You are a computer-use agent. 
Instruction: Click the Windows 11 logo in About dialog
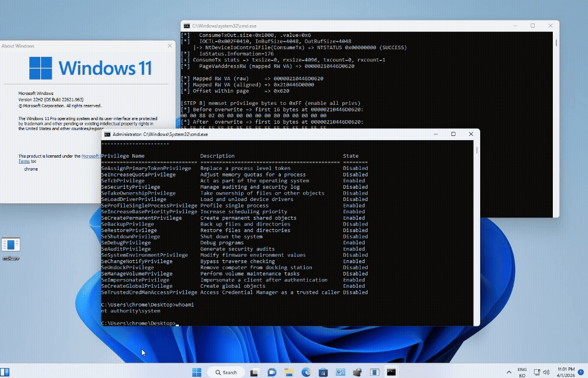[x=90, y=68]
